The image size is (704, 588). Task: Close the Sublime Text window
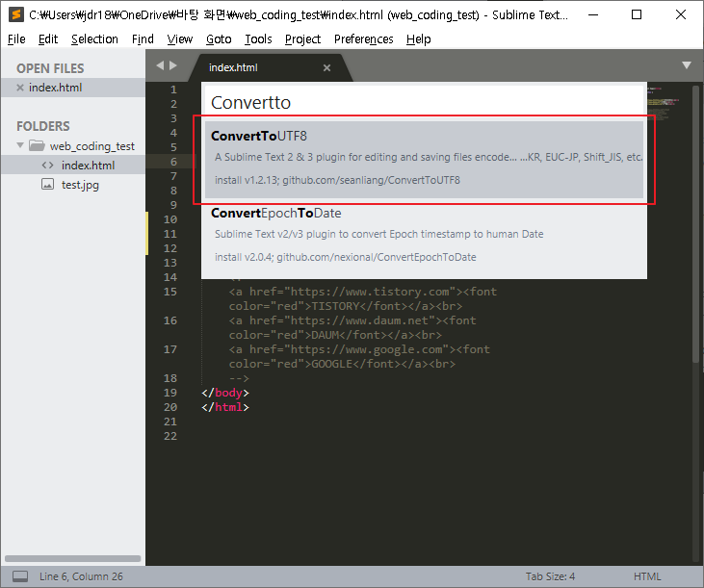point(681,14)
